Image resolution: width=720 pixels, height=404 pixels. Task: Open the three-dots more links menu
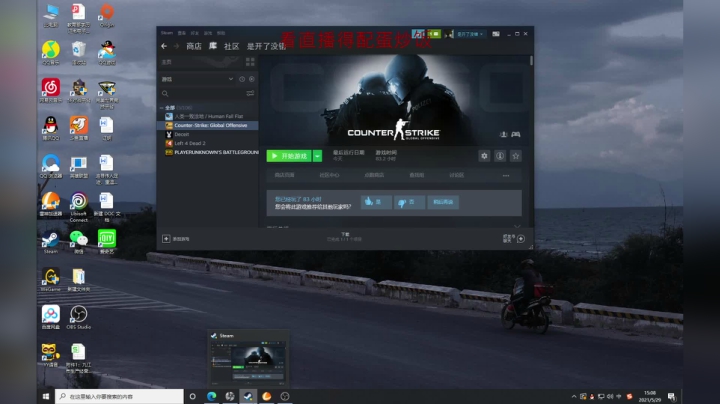click(506, 175)
